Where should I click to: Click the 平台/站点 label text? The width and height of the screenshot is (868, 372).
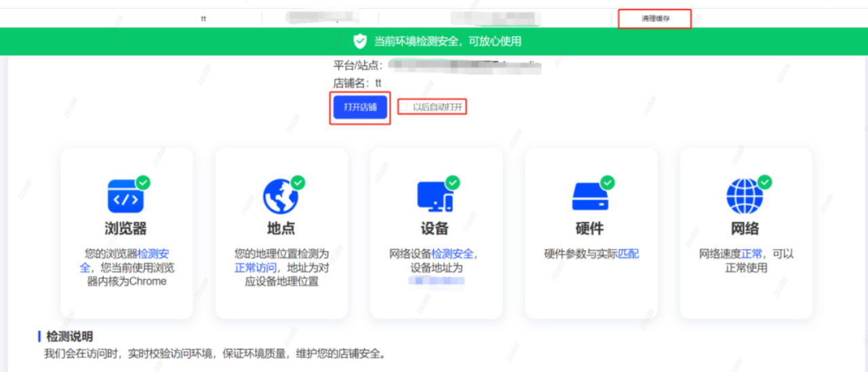point(358,65)
